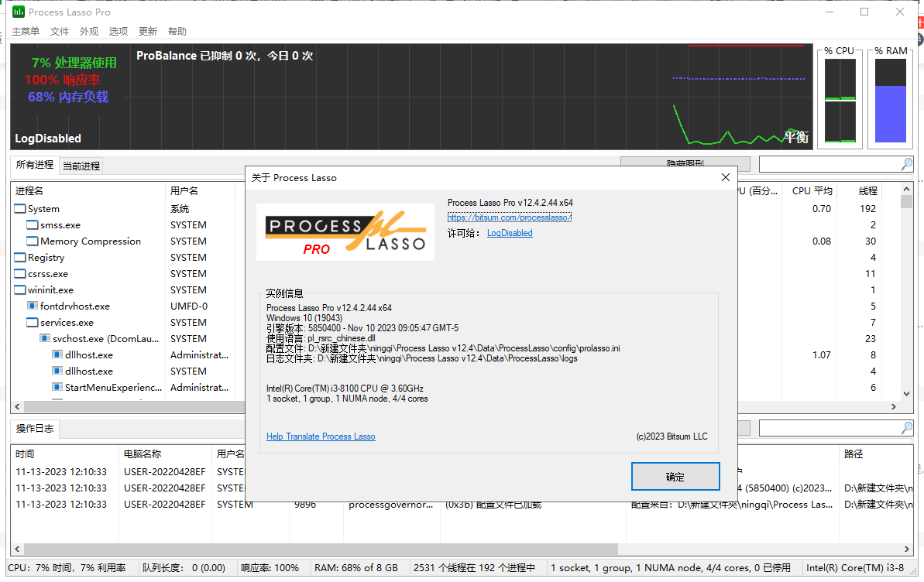This screenshot has width=924, height=582.
Task: Sort by 用户名 column header
Action: [201, 191]
